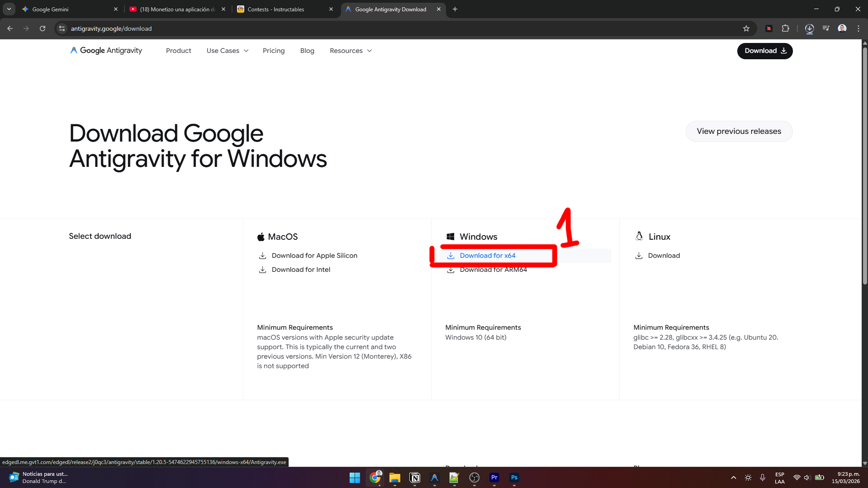This screenshot has height=488, width=868.
Task: Open the Product page
Action: coord(179,51)
